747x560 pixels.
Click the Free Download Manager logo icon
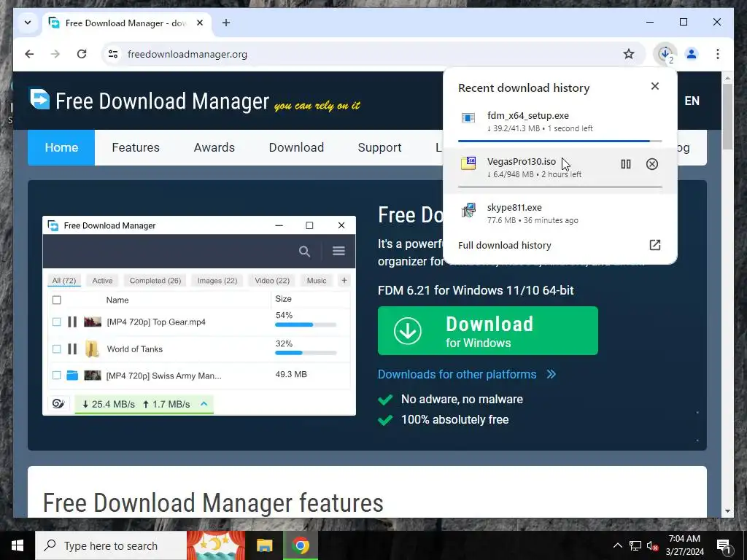(x=39, y=99)
